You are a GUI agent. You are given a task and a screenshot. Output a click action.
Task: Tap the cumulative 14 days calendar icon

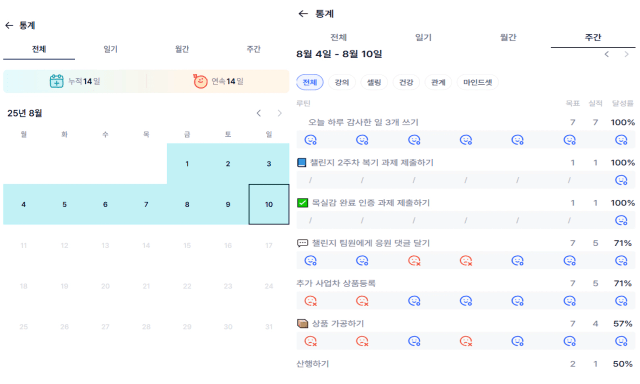pos(56,81)
